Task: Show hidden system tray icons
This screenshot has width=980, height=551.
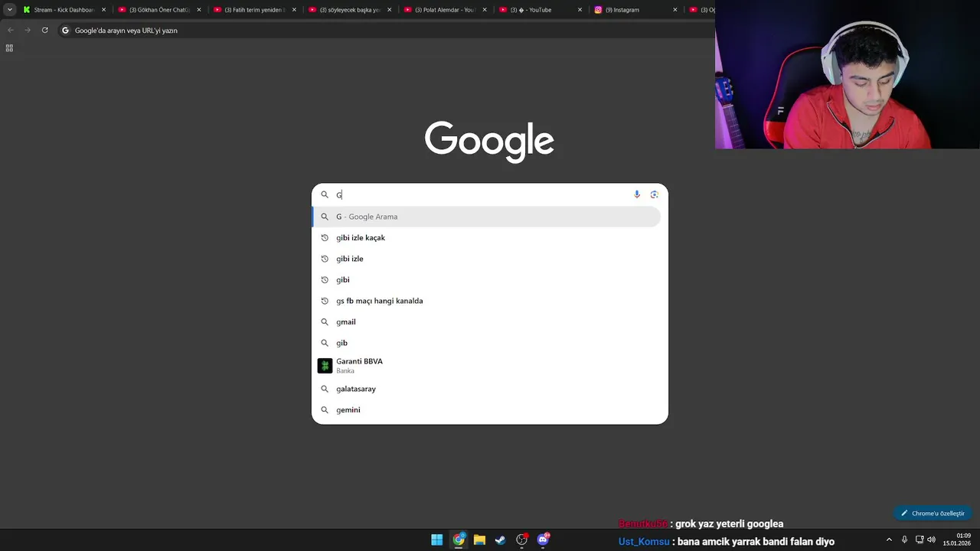Action: (x=889, y=540)
